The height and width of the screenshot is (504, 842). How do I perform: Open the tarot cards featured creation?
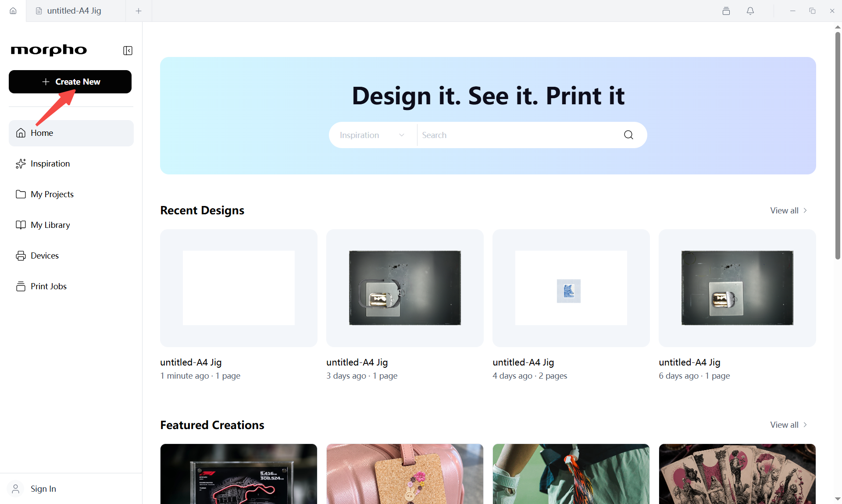737,474
